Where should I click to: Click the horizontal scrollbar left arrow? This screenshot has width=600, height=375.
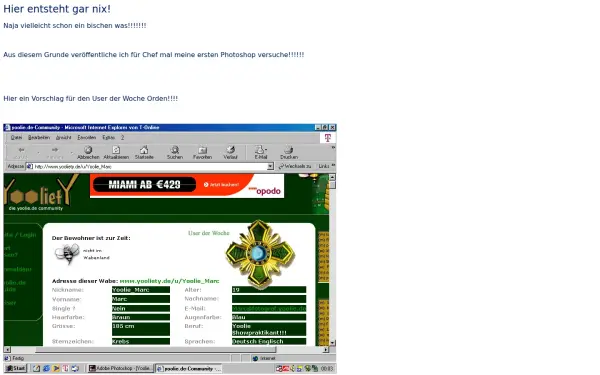pyautogui.click(x=7, y=350)
